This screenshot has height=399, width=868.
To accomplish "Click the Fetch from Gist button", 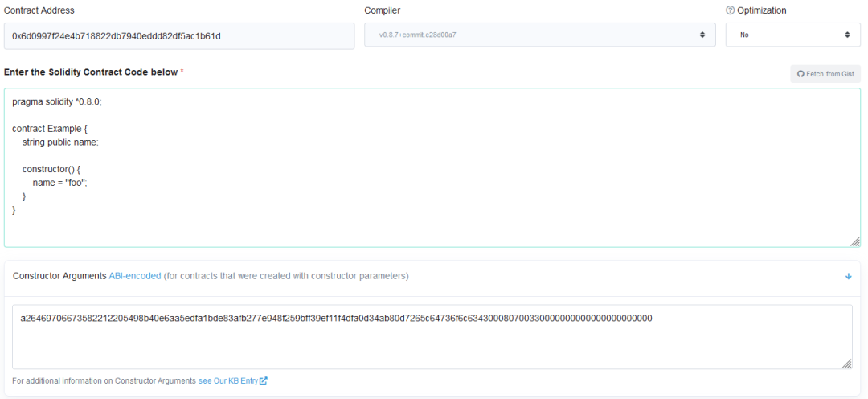I will pyautogui.click(x=825, y=74).
